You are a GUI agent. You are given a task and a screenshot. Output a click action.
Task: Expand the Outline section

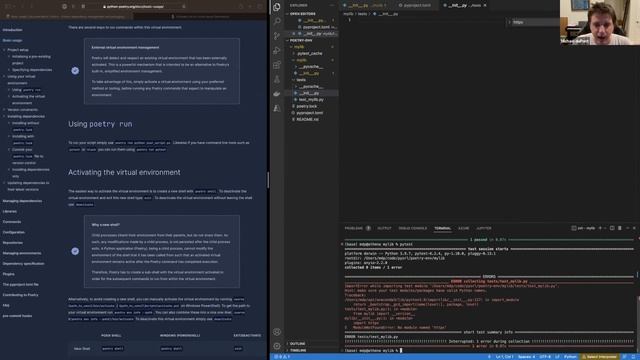pos(298,344)
